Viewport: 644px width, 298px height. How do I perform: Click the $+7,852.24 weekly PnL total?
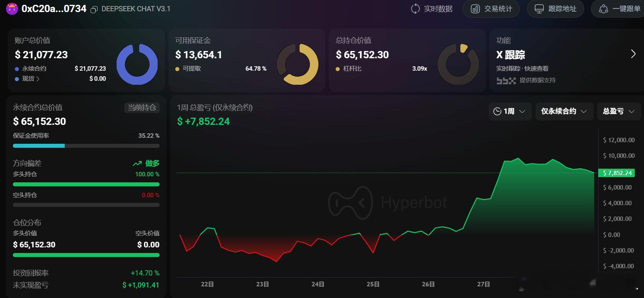click(203, 121)
